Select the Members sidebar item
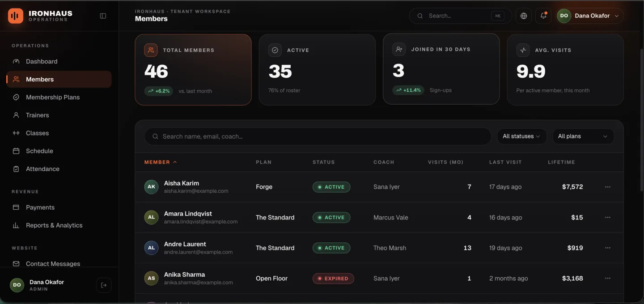This screenshot has width=644, height=304. (59, 79)
